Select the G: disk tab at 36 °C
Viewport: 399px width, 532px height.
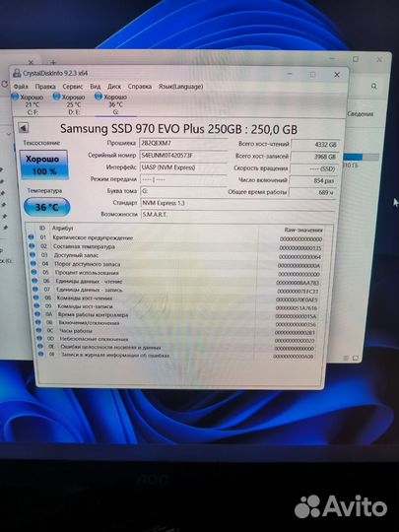pos(114,104)
